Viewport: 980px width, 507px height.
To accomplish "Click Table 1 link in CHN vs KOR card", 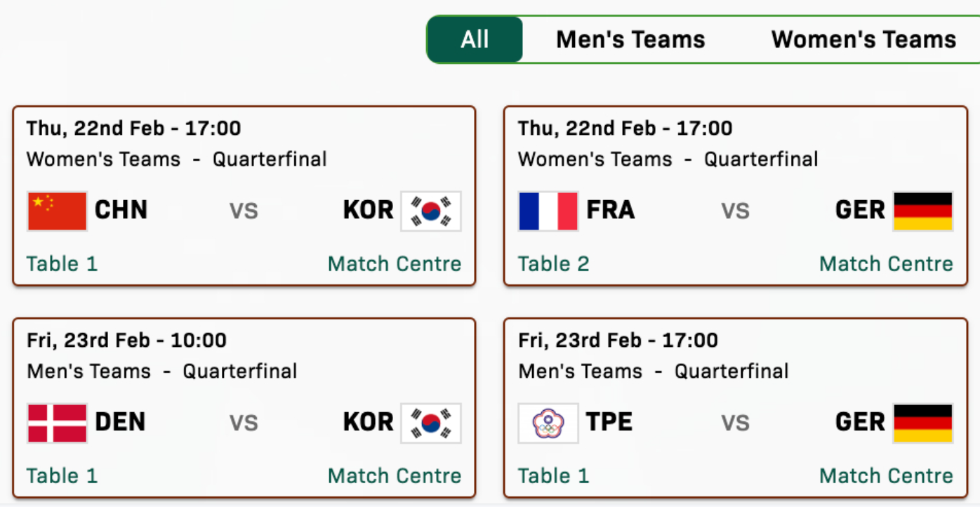I will pyautogui.click(x=62, y=264).
